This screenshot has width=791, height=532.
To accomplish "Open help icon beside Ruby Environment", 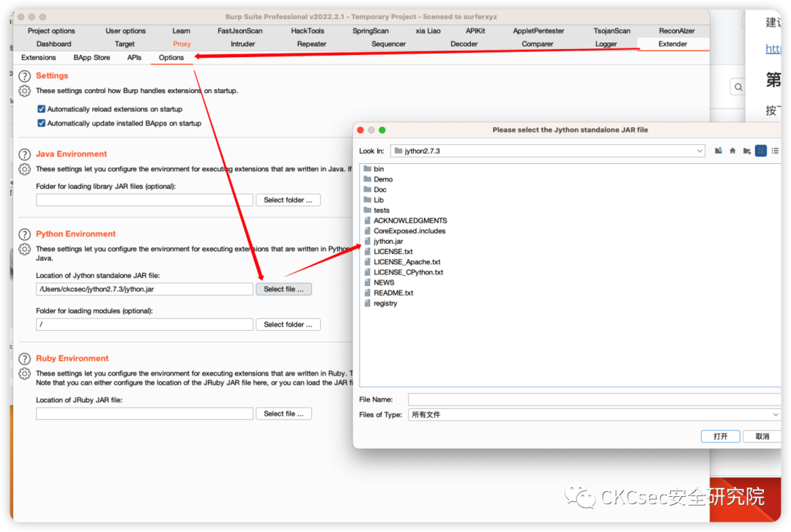I will coord(25,359).
